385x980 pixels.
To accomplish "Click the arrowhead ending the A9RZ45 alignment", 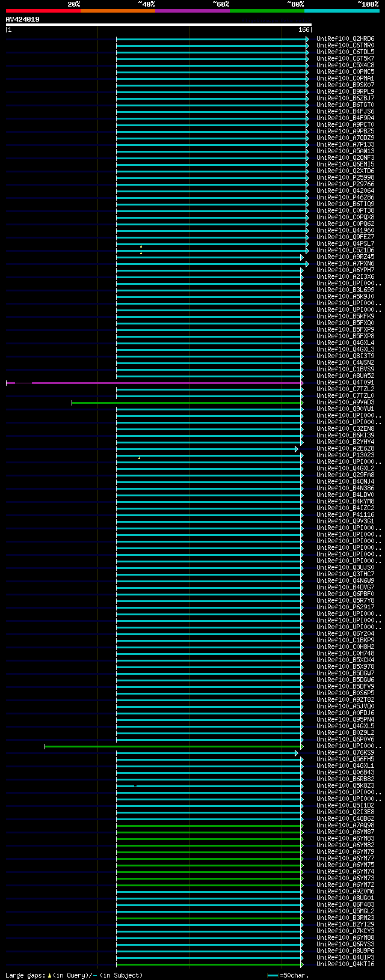I will (x=302, y=257).
